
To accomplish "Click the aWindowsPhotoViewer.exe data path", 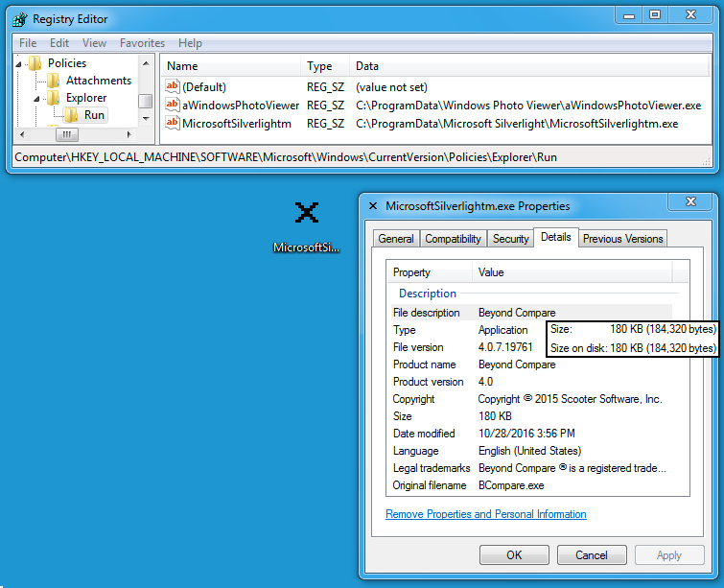I will pos(528,106).
